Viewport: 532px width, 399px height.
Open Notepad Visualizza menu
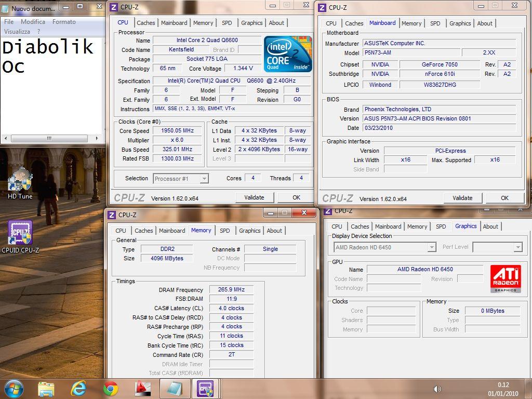pos(17,32)
